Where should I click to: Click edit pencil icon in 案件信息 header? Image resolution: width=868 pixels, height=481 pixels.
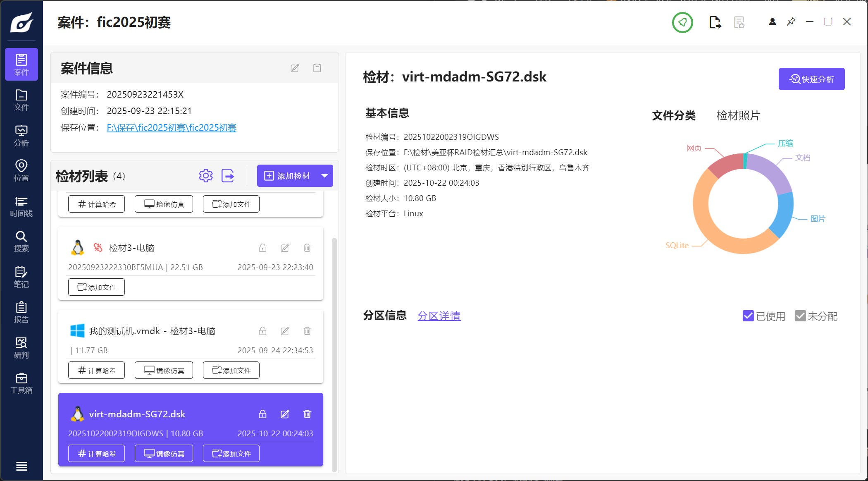point(295,68)
